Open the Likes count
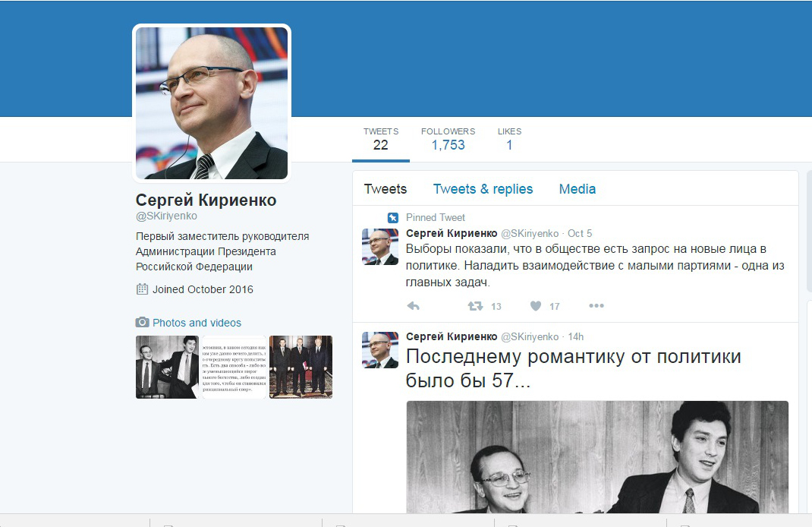This screenshot has width=812, height=527. click(x=509, y=140)
